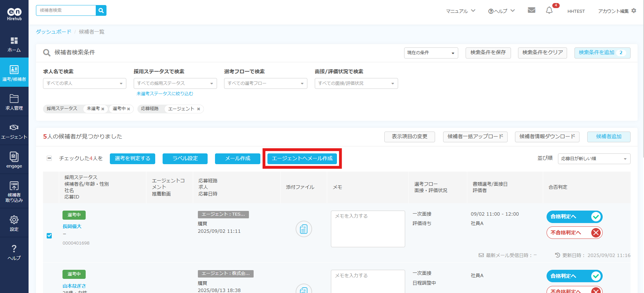Open the マニュアル menu in header
The image size is (644, 293).
pos(460,11)
